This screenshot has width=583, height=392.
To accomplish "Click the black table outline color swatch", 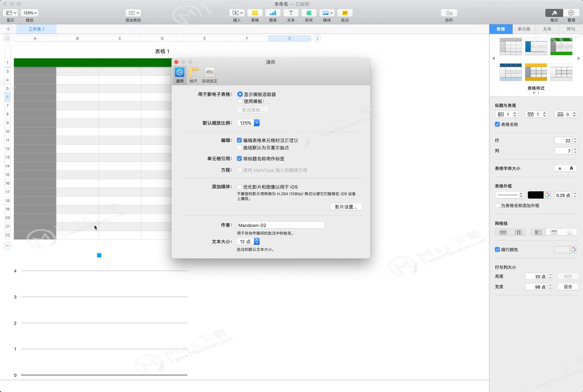I will click(535, 195).
